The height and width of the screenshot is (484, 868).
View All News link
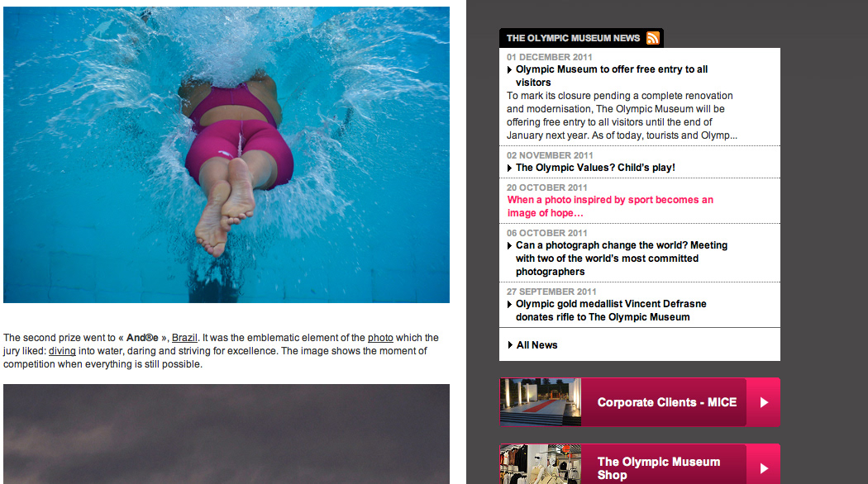(x=537, y=345)
